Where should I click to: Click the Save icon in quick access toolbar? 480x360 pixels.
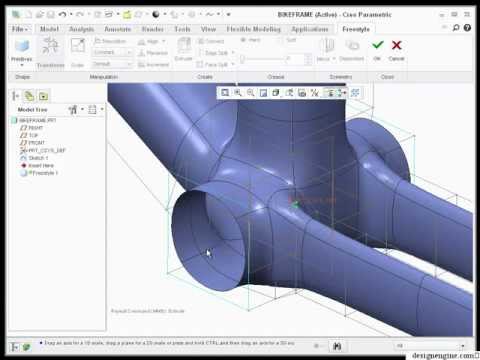50,14
